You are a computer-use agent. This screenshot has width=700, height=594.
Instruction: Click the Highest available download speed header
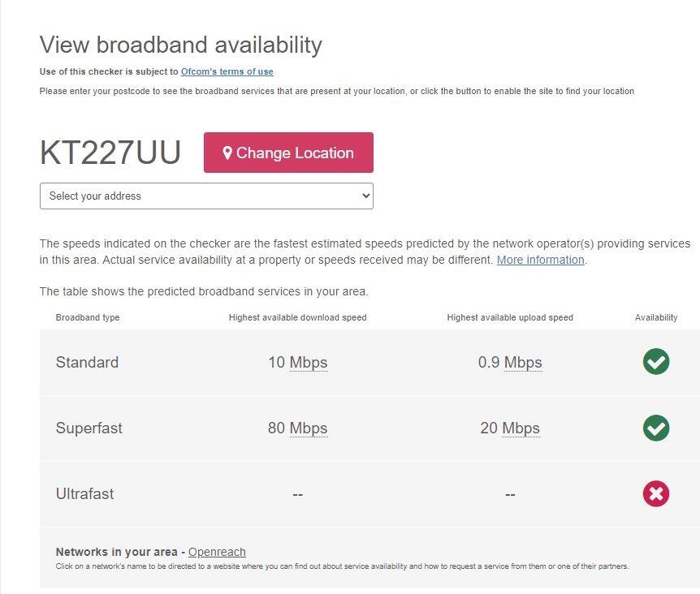(297, 317)
